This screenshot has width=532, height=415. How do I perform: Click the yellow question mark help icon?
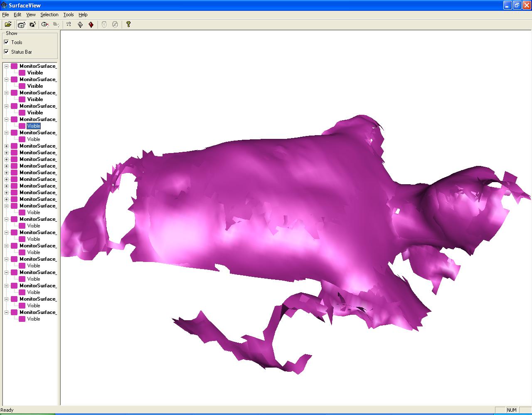[x=128, y=25]
